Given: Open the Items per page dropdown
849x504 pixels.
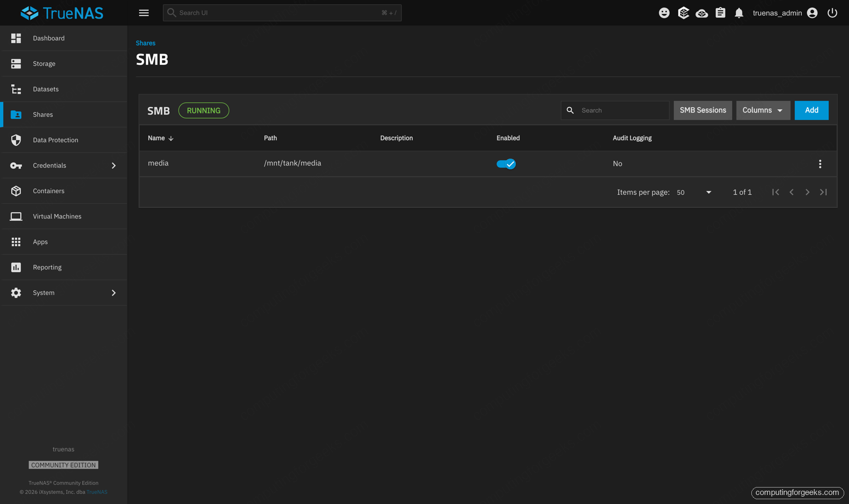Looking at the screenshot, I should (x=694, y=193).
